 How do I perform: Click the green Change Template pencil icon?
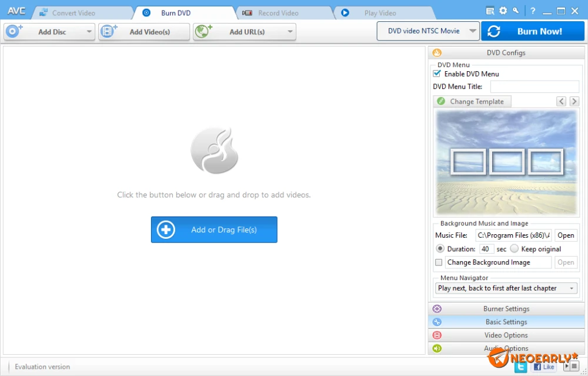(x=441, y=101)
